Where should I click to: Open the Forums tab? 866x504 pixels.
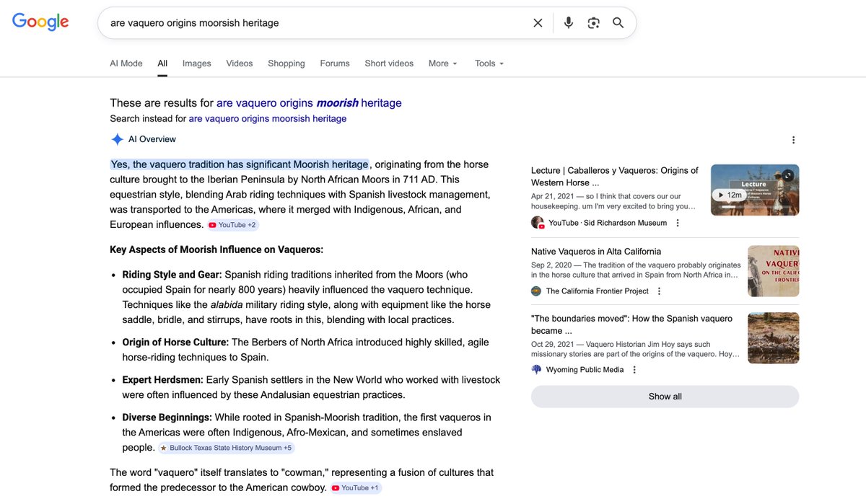click(x=335, y=63)
